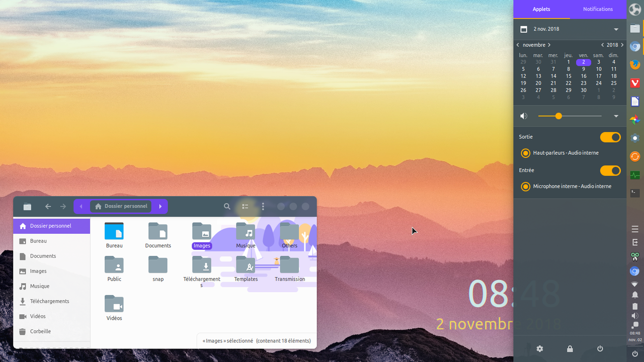The image size is (644, 362).
Task: Go to the year before 2018
Action: point(603,45)
